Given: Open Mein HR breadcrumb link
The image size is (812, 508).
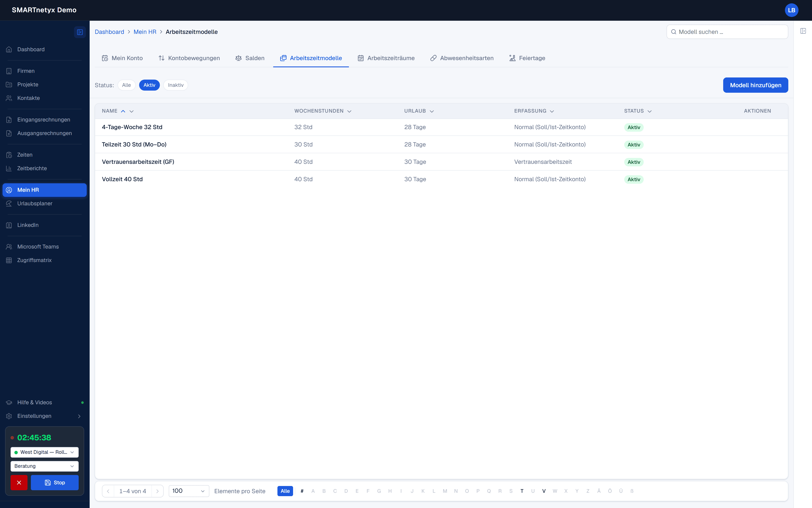Looking at the screenshot, I should pyautogui.click(x=145, y=32).
